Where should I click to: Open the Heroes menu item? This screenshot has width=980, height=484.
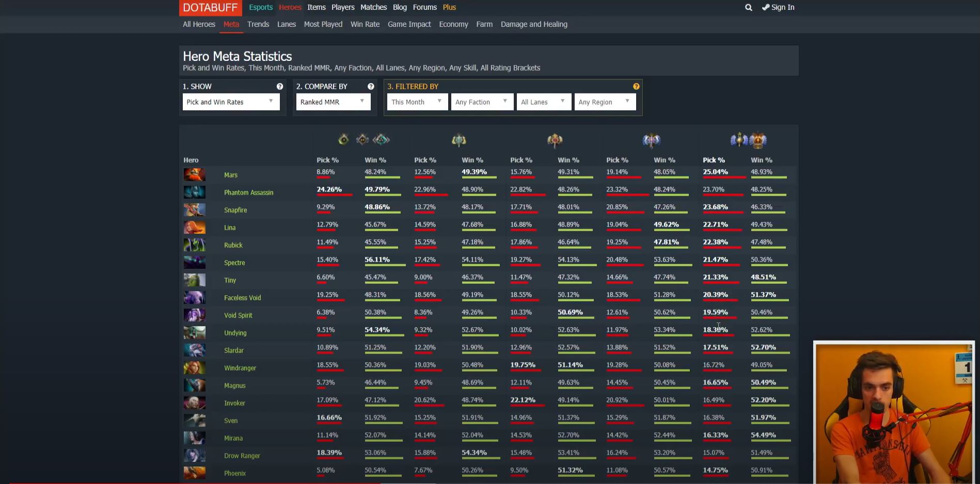[x=290, y=7]
